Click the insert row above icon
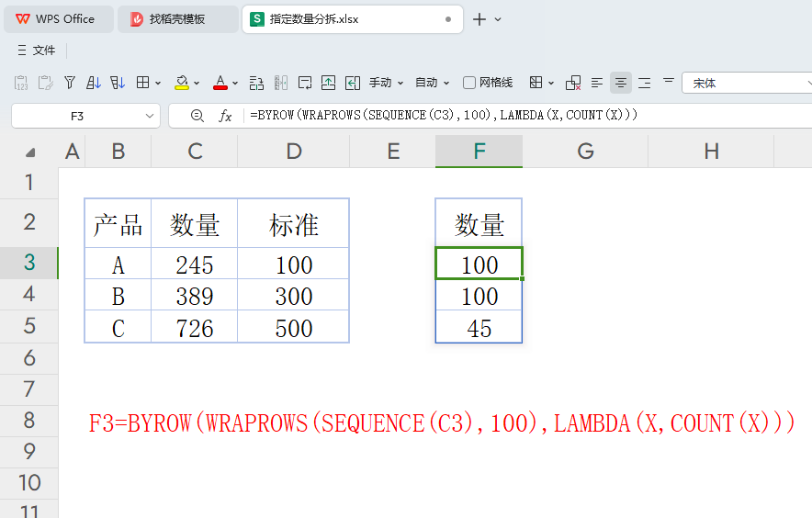The width and height of the screenshot is (812, 518). [x=328, y=83]
